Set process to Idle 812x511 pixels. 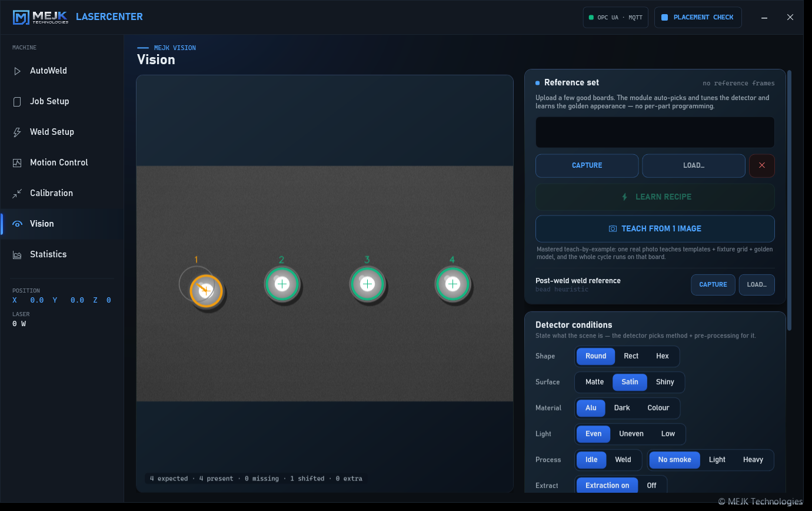(591, 460)
